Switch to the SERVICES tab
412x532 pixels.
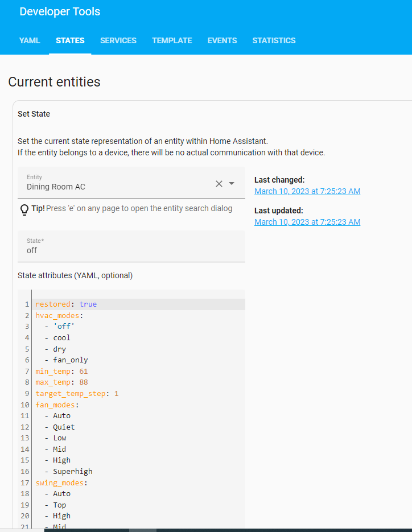[118, 40]
